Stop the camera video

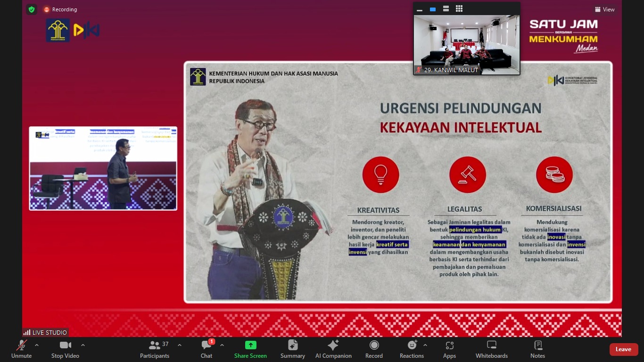click(x=66, y=349)
